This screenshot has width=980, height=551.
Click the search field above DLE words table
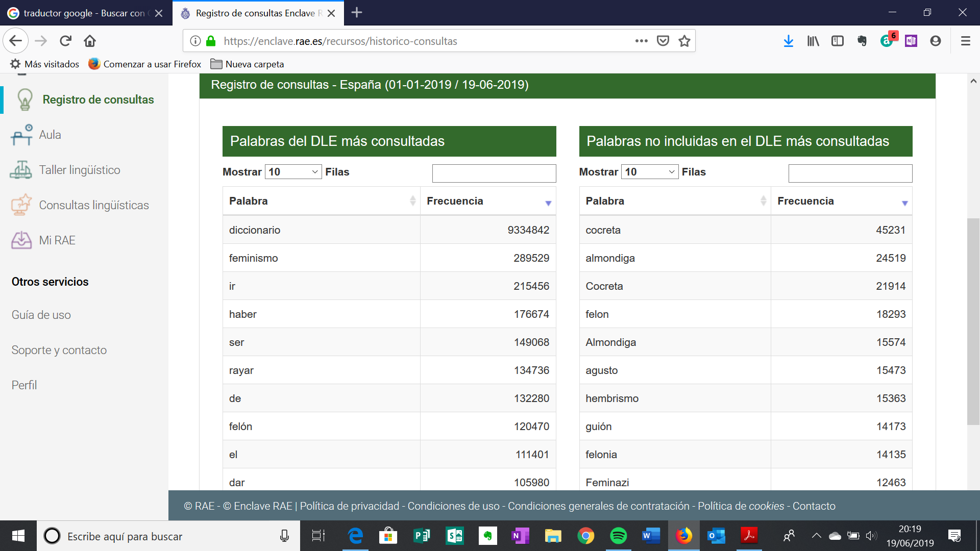494,173
